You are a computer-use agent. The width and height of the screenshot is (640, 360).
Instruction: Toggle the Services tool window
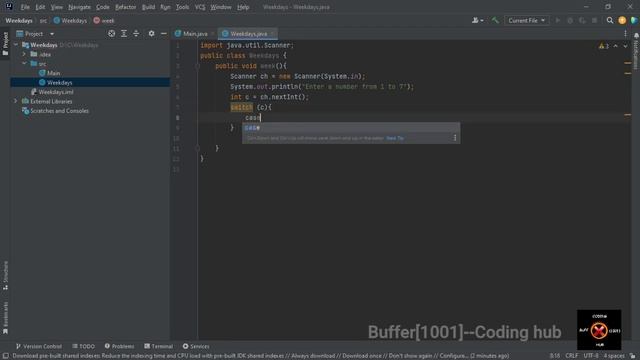(196, 346)
